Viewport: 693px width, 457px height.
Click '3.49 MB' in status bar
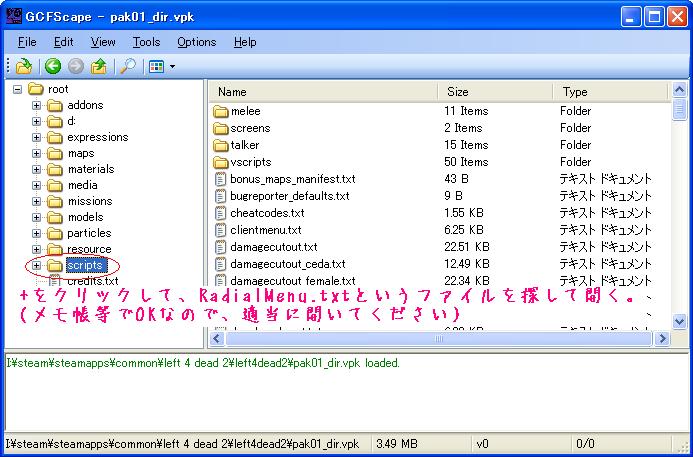click(396, 443)
